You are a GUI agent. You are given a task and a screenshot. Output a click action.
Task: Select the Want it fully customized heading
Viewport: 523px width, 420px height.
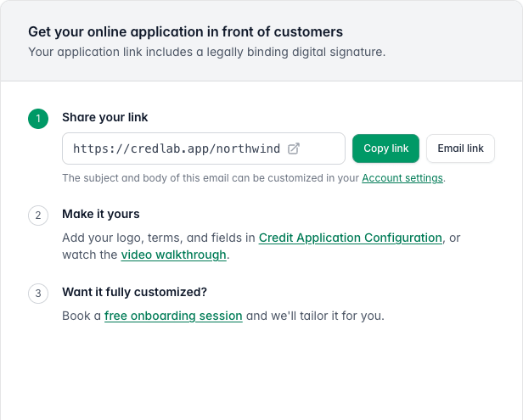point(134,292)
